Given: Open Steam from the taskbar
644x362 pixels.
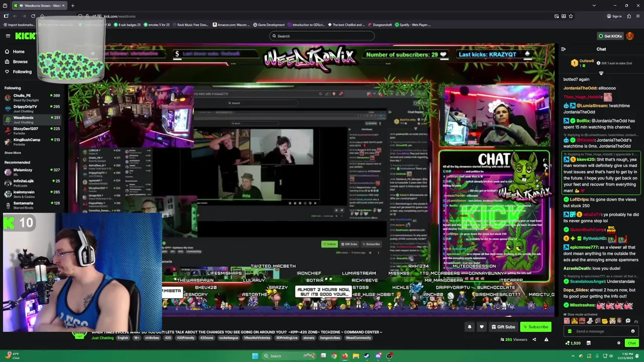Looking at the screenshot, I should click(367, 356).
